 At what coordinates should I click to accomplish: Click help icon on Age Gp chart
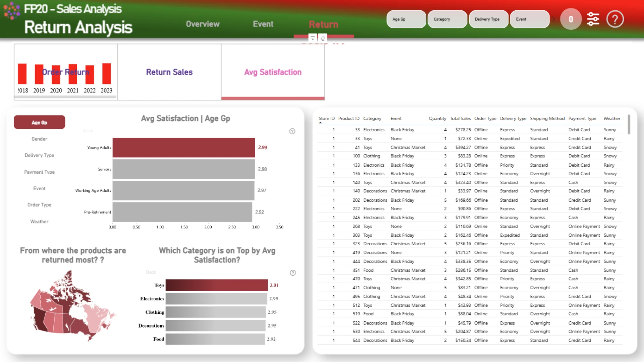[x=292, y=131]
